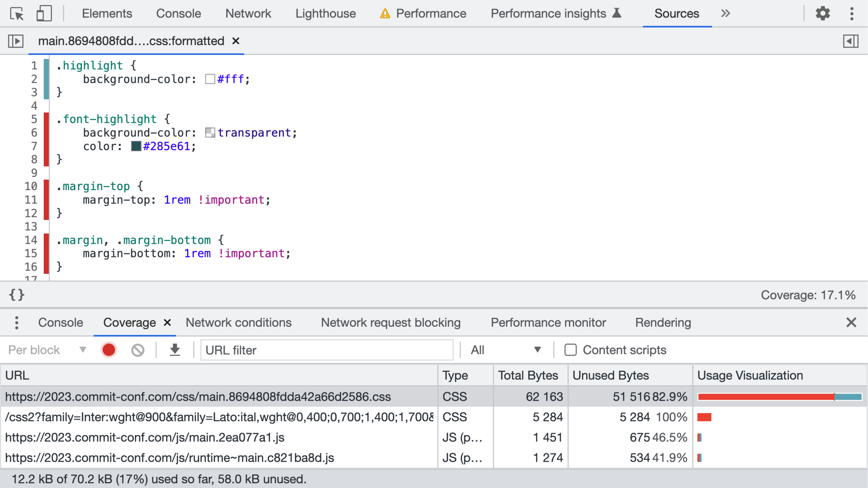Sort by Unused Bytes column header
The width and height of the screenshot is (868, 488).
pyautogui.click(x=610, y=376)
